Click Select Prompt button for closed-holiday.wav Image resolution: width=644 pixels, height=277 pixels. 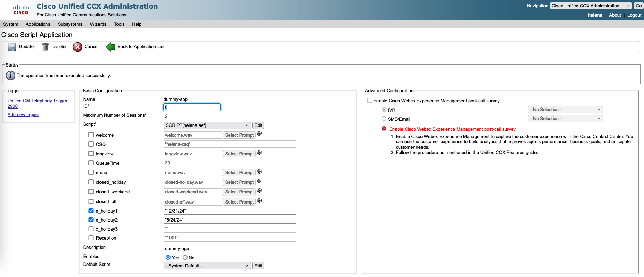coord(239,182)
